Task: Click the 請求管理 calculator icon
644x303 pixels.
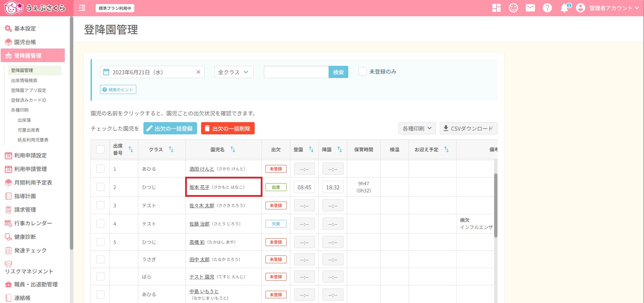Action: 8,210
